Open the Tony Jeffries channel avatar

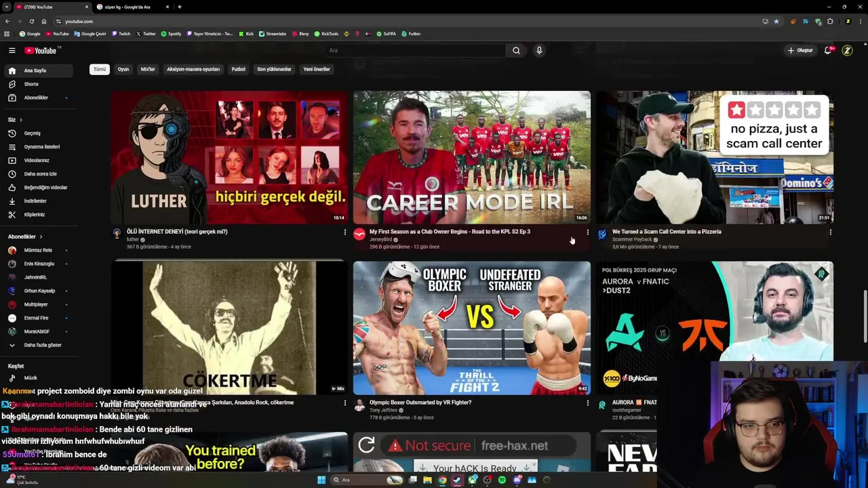(359, 405)
